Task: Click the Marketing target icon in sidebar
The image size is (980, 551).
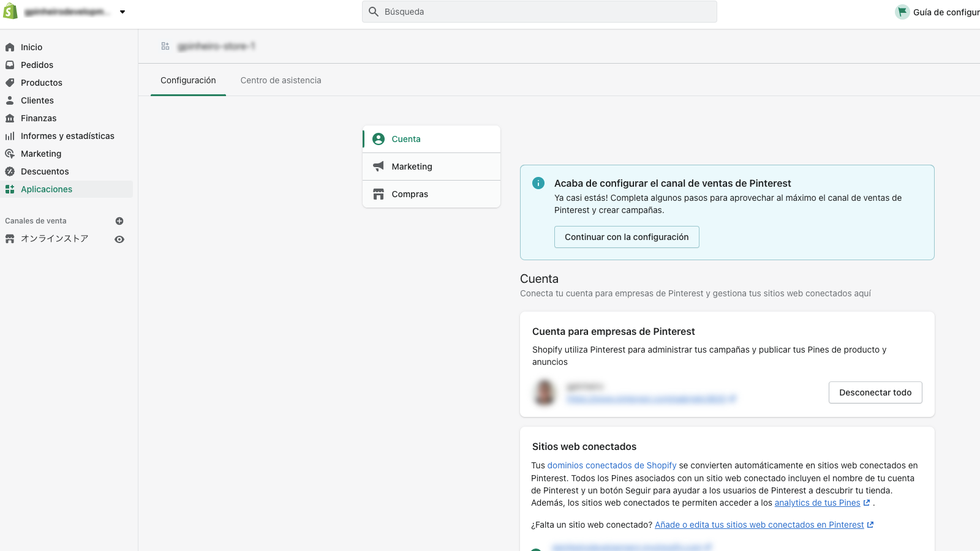Action: (x=10, y=154)
